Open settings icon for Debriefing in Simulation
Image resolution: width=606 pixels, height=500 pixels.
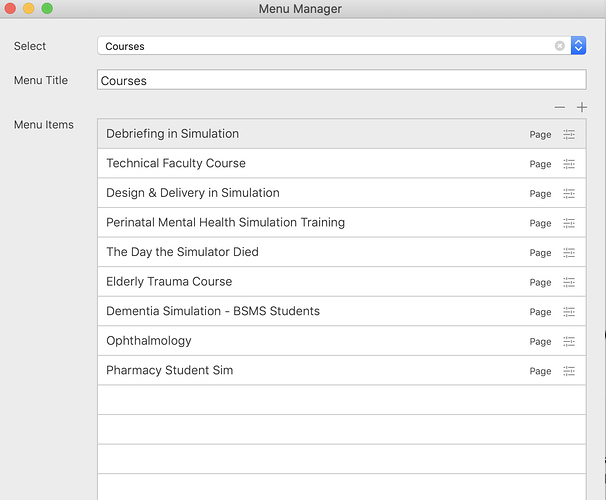[569, 134]
